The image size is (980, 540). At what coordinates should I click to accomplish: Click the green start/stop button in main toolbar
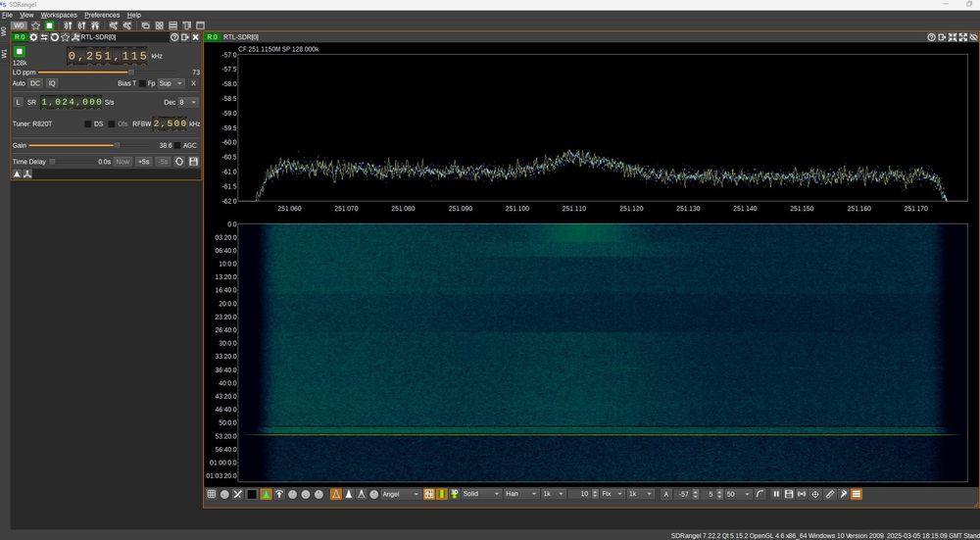coord(49,25)
